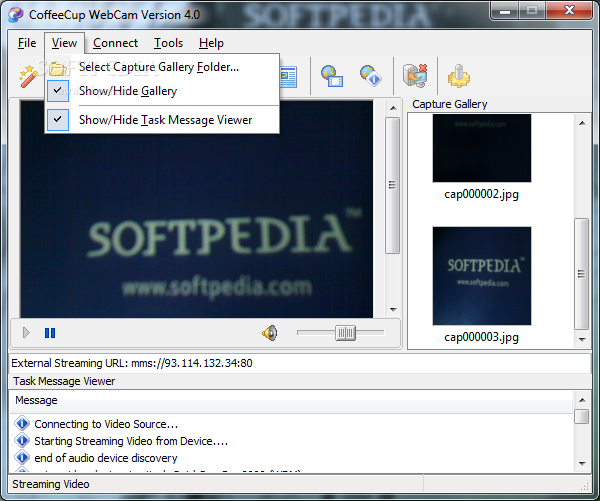
Task: Open the Tools menu
Action: click(x=168, y=43)
